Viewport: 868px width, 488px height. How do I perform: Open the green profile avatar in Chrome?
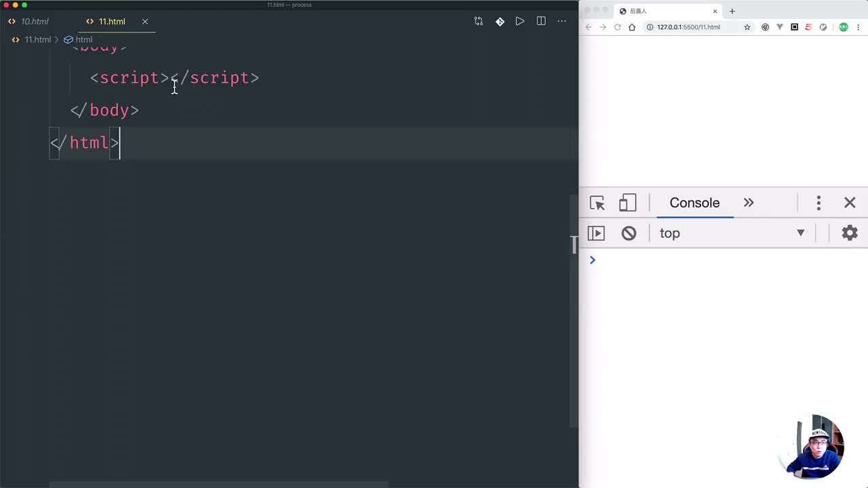coord(844,27)
